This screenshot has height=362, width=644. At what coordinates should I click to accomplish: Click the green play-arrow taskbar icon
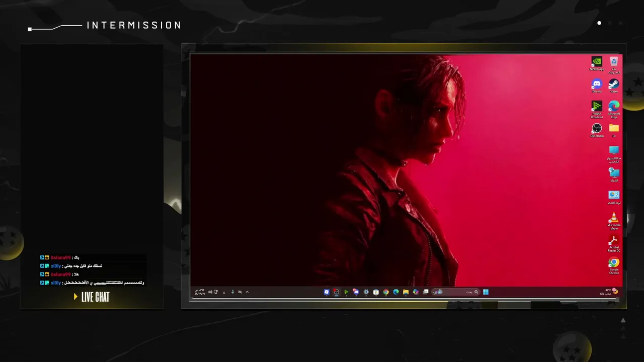point(346,292)
